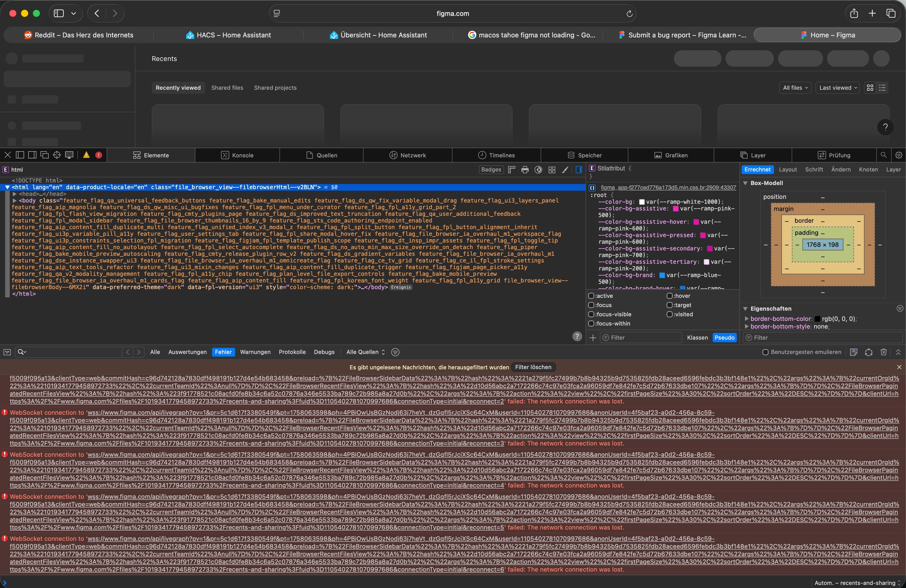The height and width of the screenshot is (588, 906).
Task: Click Ereignis badge on body element
Action: coord(401,287)
